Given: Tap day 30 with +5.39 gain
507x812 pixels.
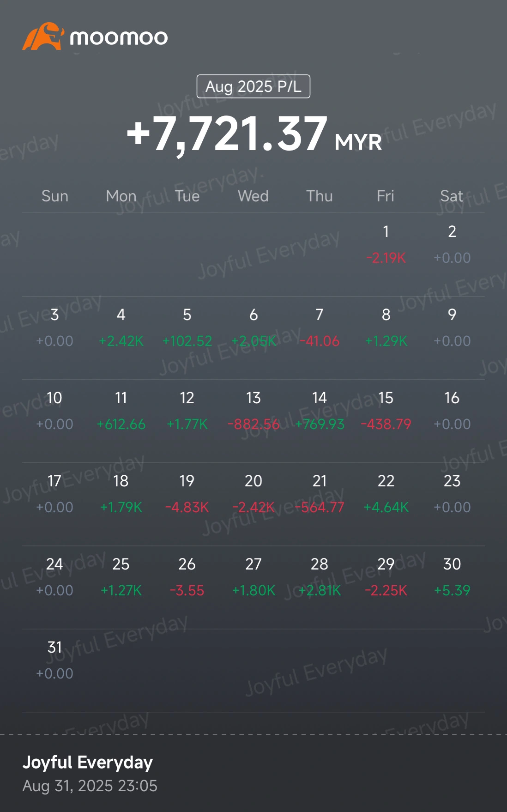Looking at the screenshot, I should coord(452,577).
